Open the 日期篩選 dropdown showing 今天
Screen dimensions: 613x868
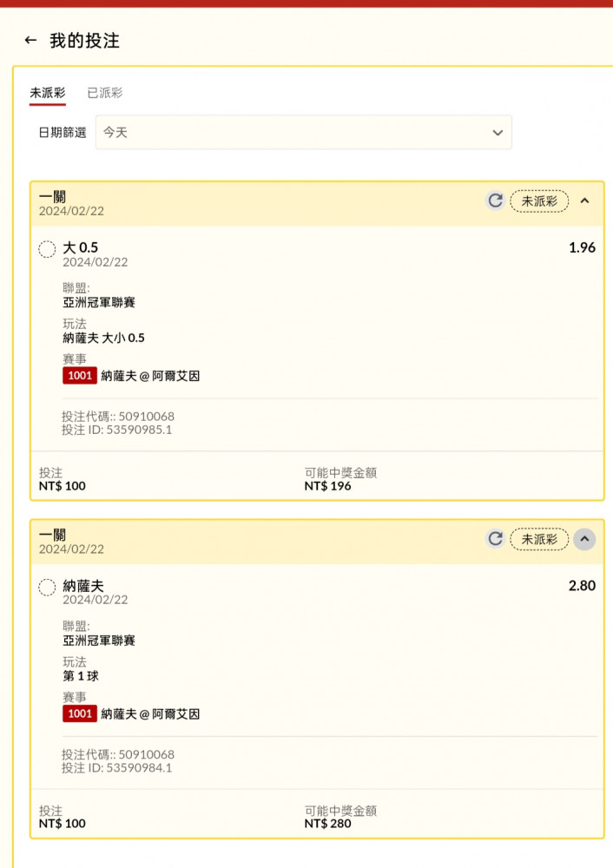(x=303, y=132)
